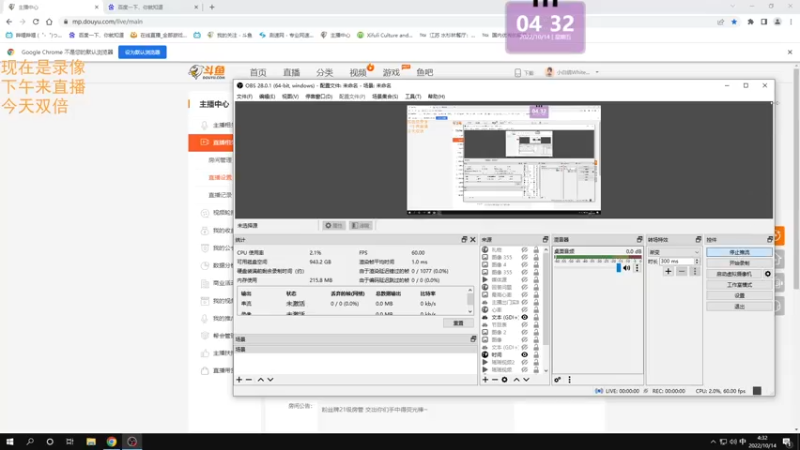
Task: Open Chrome extensions puzzle icon
Action: point(750,22)
